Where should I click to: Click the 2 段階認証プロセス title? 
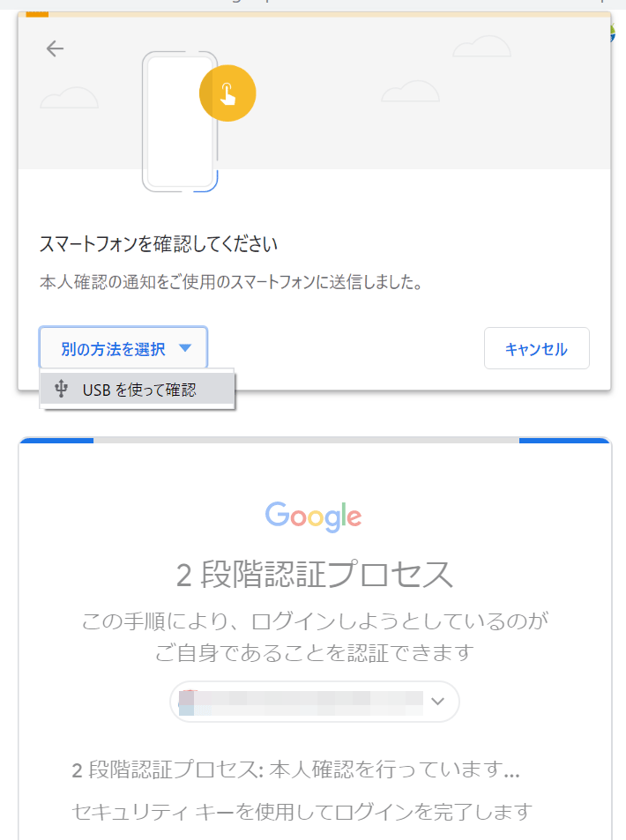point(315,575)
